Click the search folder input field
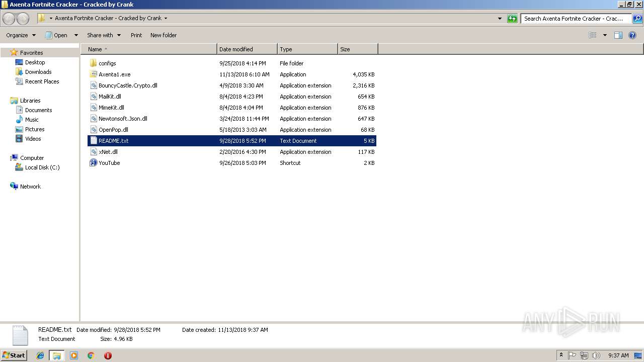Screen dimensions: 644x362 577,19
